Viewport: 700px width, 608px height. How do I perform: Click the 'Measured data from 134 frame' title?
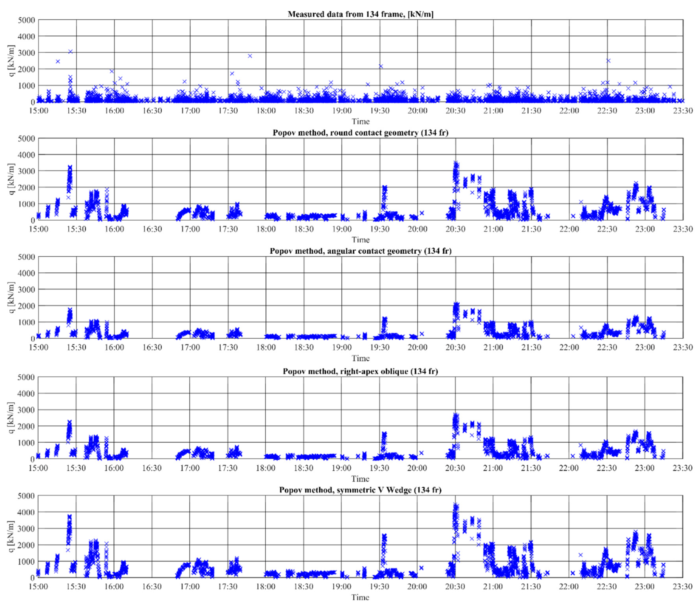[360, 14]
